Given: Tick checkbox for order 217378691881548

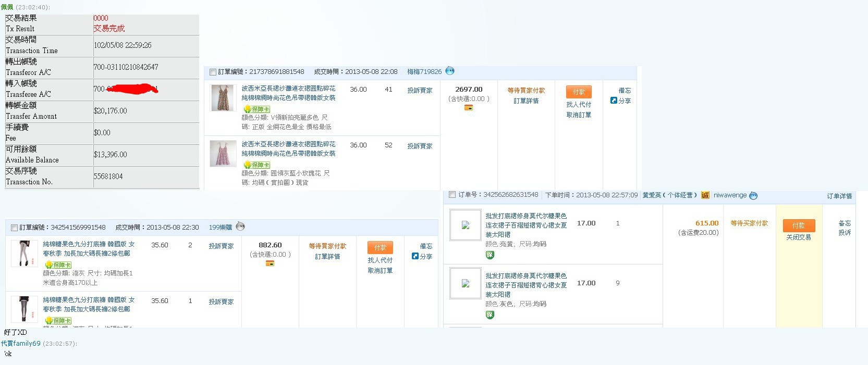Looking at the screenshot, I should (213, 72).
